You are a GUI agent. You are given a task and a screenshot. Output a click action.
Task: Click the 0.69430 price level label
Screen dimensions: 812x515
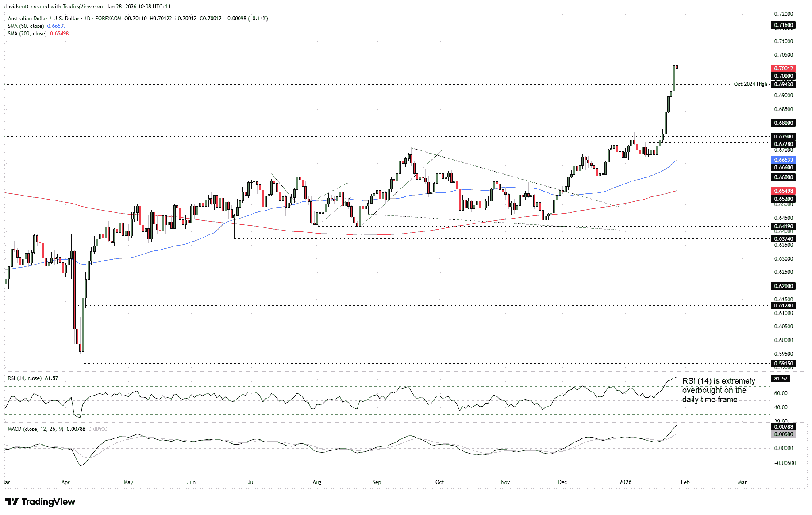(x=783, y=85)
